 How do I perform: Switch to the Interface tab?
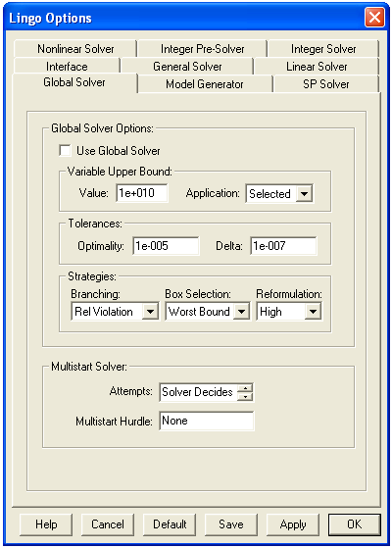(67, 66)
